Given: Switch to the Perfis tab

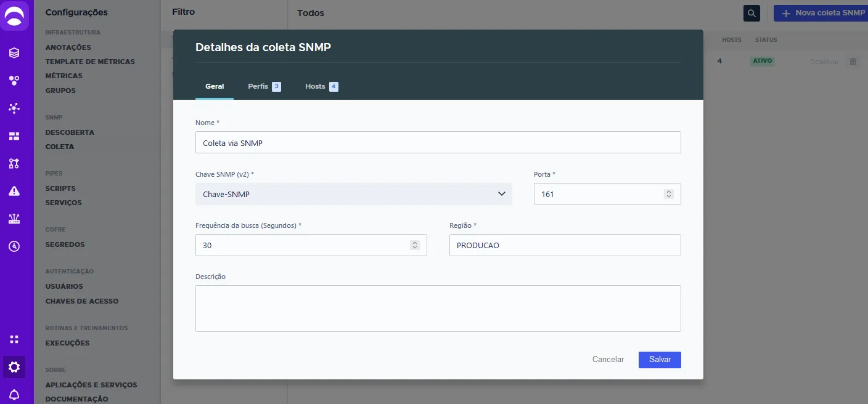Looking at the screenshot, I should pos(264,87).
